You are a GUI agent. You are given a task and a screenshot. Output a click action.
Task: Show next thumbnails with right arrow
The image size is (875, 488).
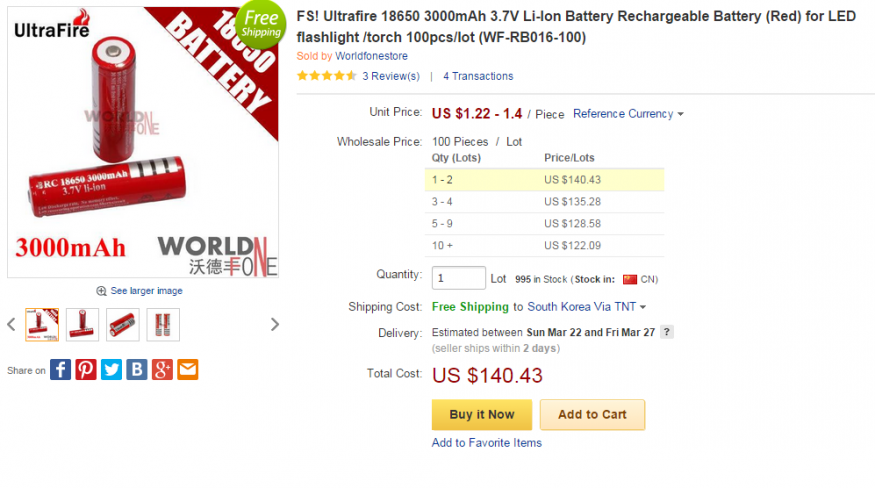click(x=275, y=324)
